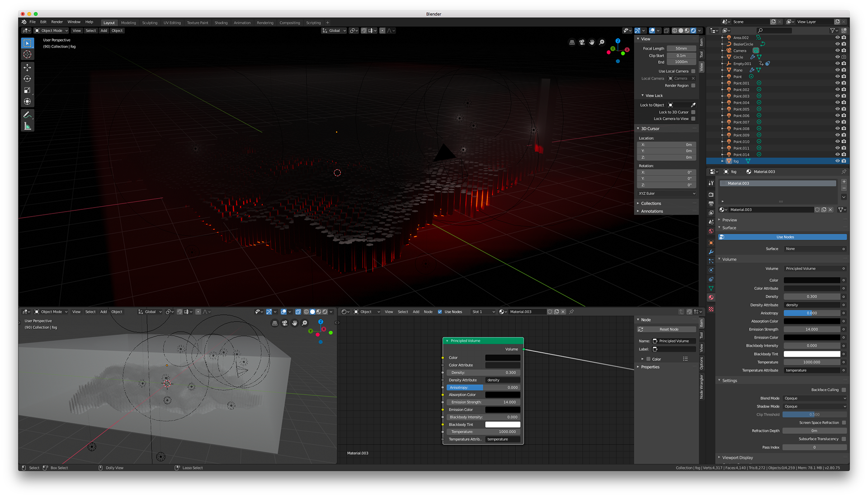This screenshot has height=497, width=868.
Task: Click Slot 1 selector in node editor
Action: (483, 312)
